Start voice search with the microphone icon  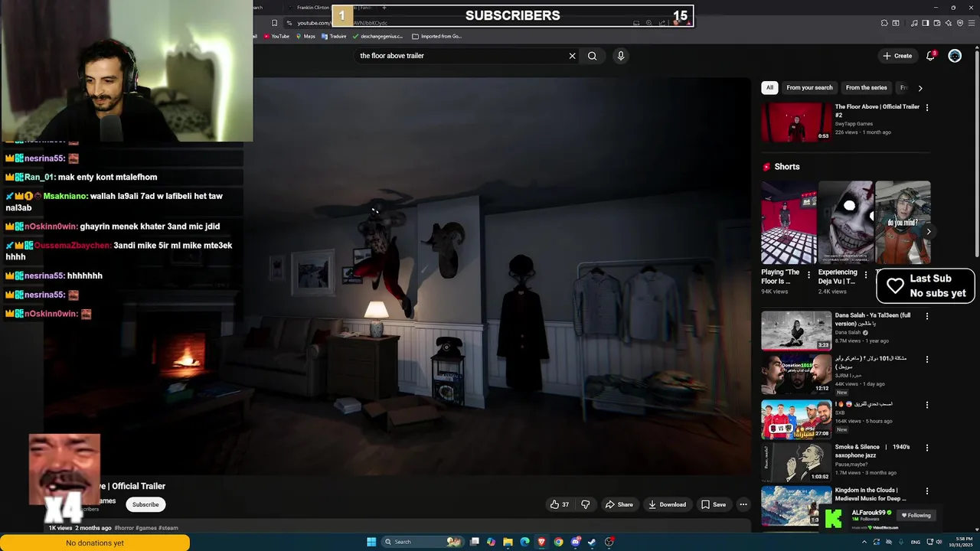click(x=621, y=56)
